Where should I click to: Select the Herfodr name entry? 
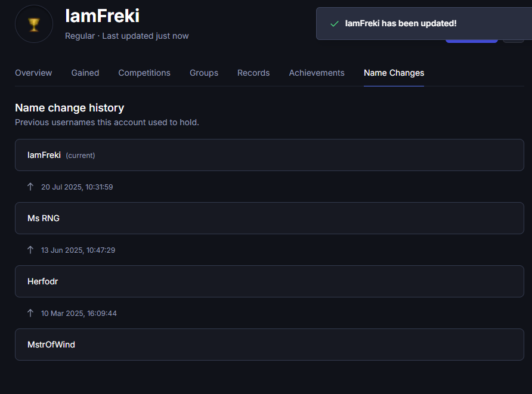pyautogui.click(x=270, y=281)
